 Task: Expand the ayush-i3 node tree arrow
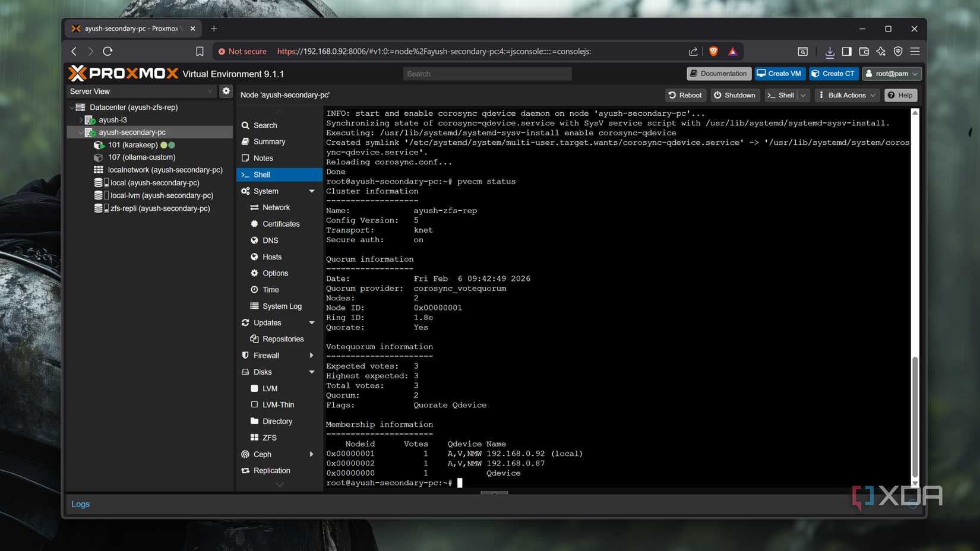81,120
